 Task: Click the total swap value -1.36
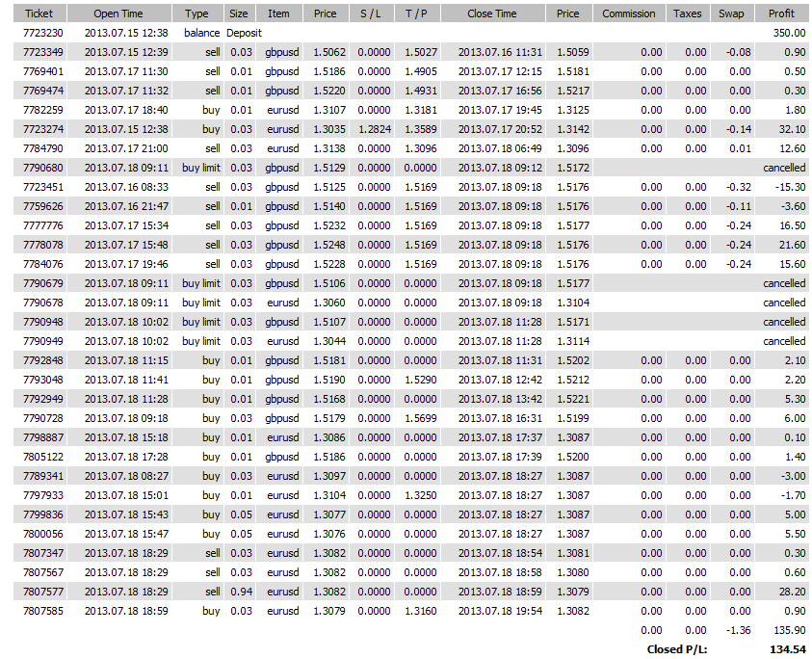pos(739,630)
